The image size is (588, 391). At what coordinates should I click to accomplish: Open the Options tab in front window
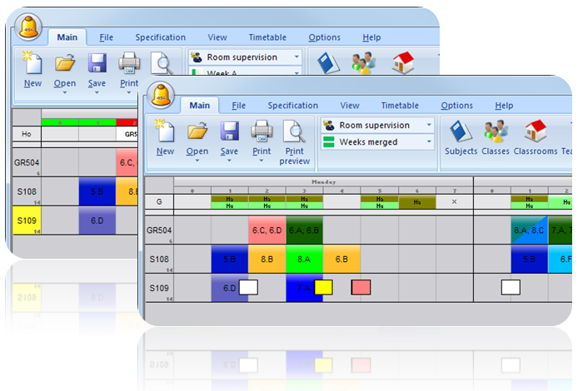tap(456, 106)
